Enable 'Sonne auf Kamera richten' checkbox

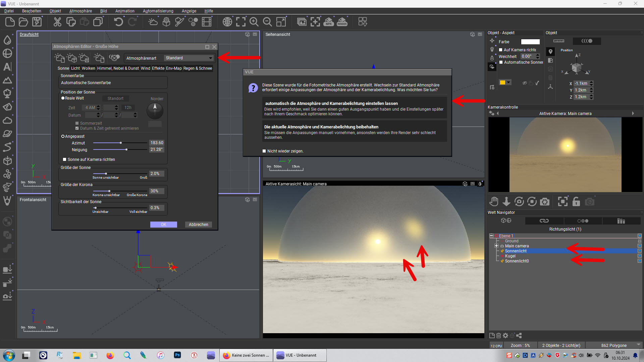(65, 160)
